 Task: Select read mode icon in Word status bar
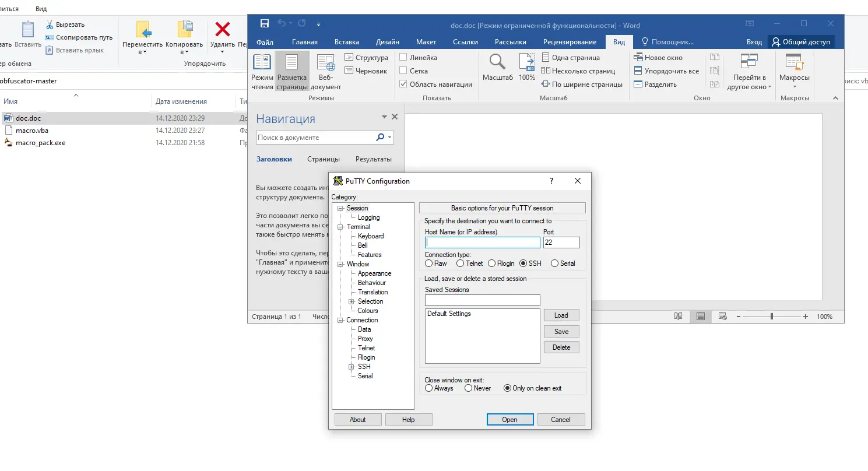[x=678, y=317]
